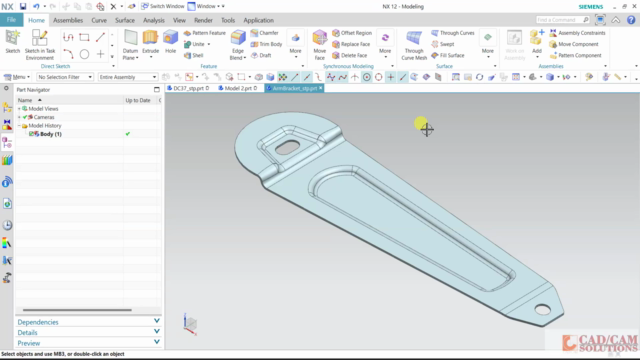The height and width of the screenshot is (360, 640).
Task: Switch to the Assemblies ribbon tab
Action: point(68,20)
